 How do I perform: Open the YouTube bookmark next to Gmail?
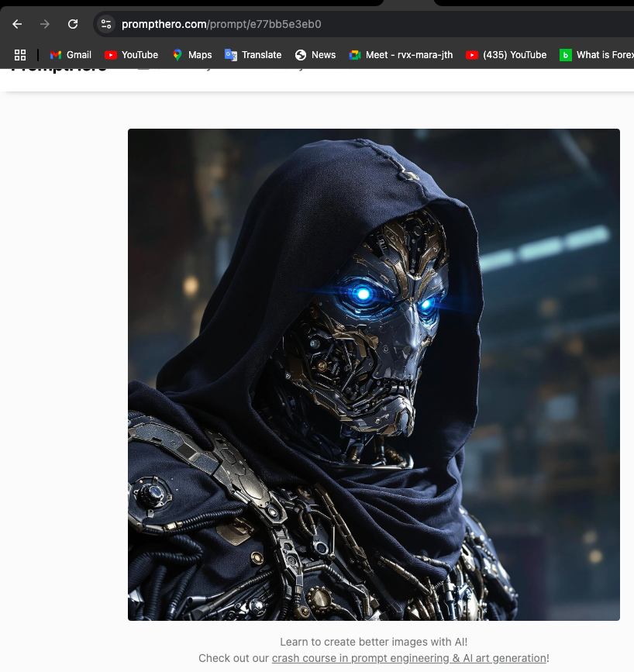[x=132, y=55]
